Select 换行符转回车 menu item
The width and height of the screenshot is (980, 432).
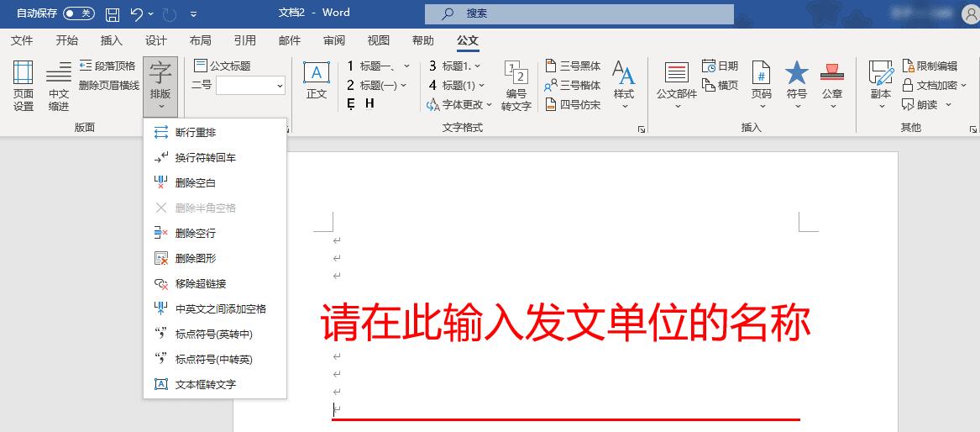tap(215, 157)
